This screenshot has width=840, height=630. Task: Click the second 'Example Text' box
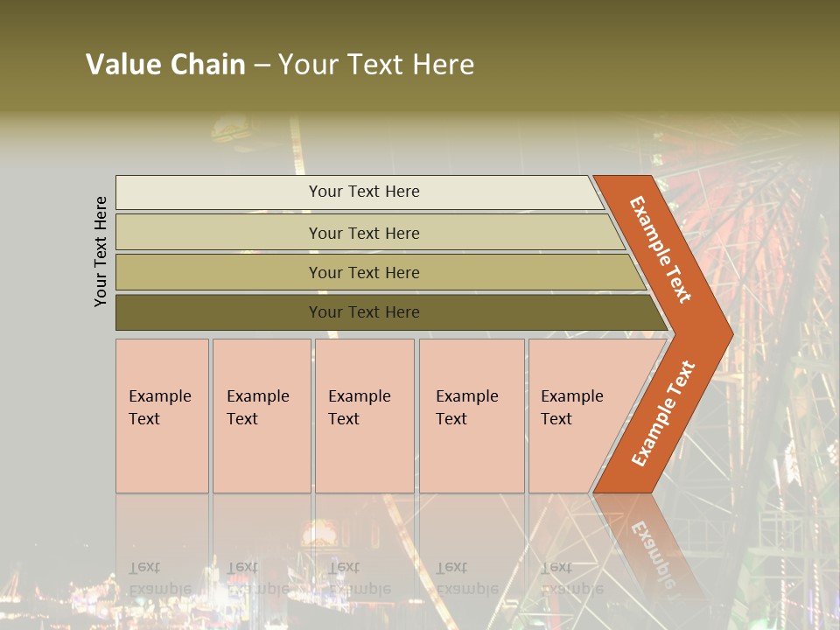262,416
